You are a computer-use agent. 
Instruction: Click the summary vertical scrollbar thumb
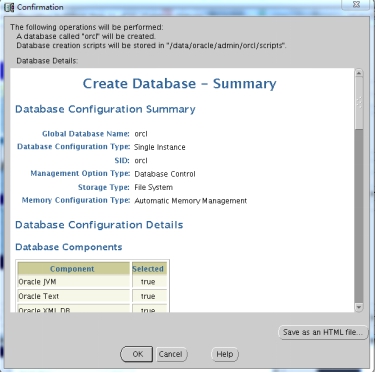coord(359,103)
